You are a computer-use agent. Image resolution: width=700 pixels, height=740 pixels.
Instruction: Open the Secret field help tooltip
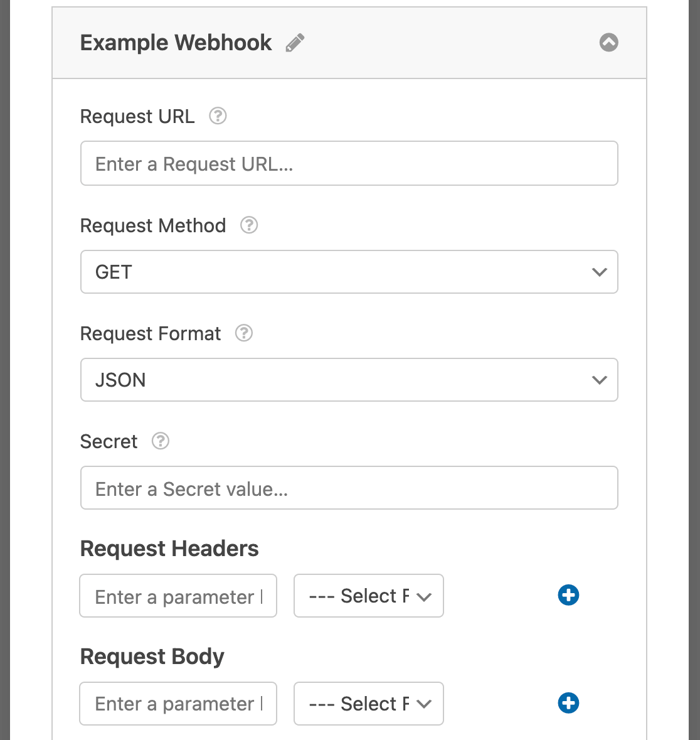click(x=160, y=441)
